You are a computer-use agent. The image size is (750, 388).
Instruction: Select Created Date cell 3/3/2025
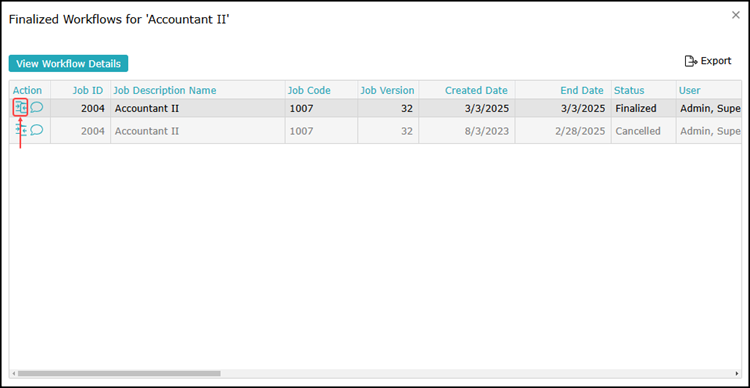467,108
